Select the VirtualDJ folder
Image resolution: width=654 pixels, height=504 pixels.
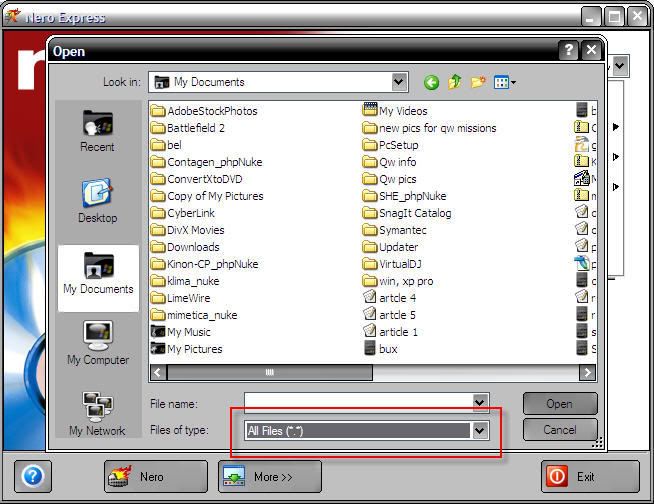[x=392, y=264]
